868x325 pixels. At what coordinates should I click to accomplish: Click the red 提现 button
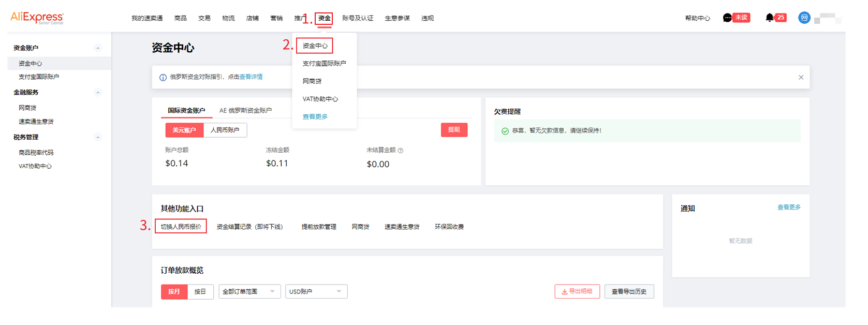coord(454,130)
